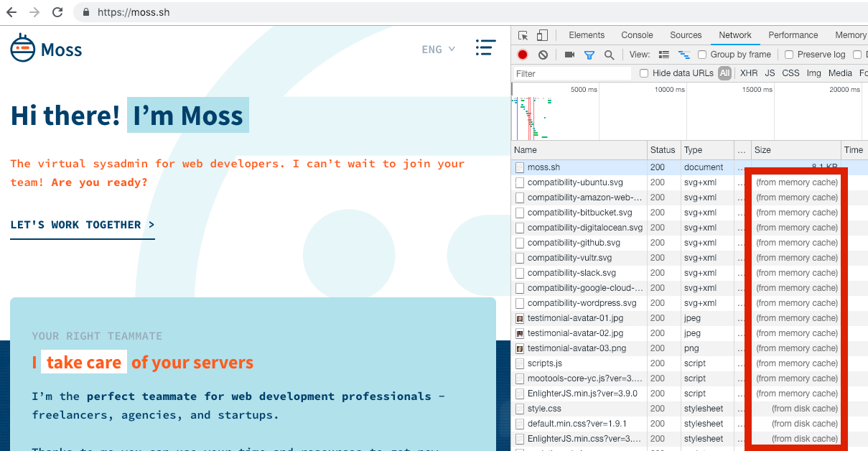Select the compatibility-bitbucket.svg request
Viewport: 868px width, 451px height.
click(689, 213)
